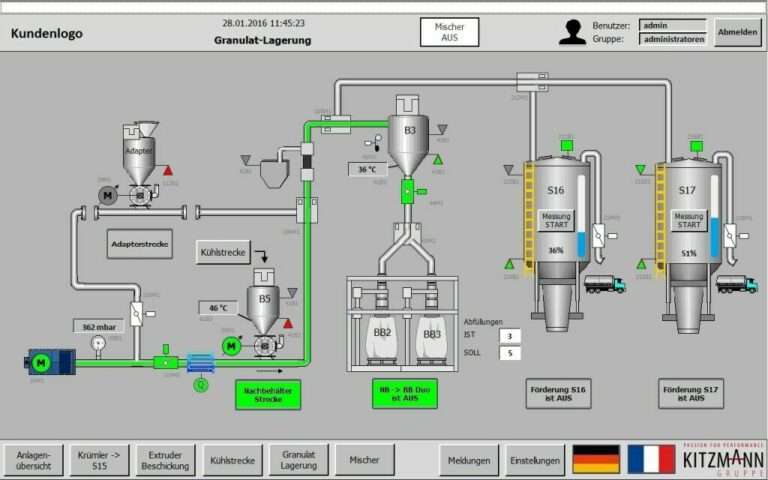The height and width of the screenshot is (480, 768).
Task: Click the Mischer AUS status button
Action: 450,32
